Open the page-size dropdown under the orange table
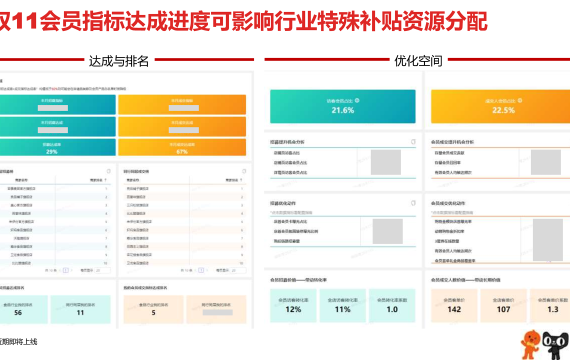This screenshot has width=570, height=360. pos(238,270)
